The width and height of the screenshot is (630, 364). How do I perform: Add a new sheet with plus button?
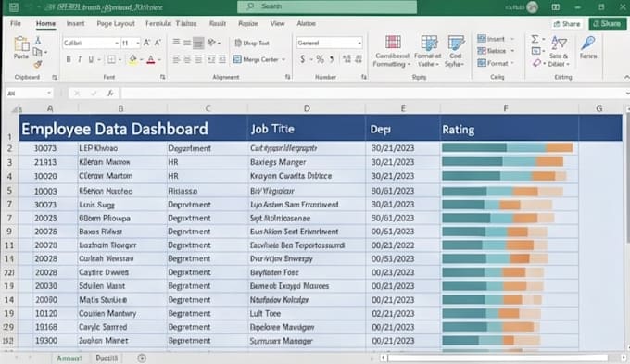142,358
